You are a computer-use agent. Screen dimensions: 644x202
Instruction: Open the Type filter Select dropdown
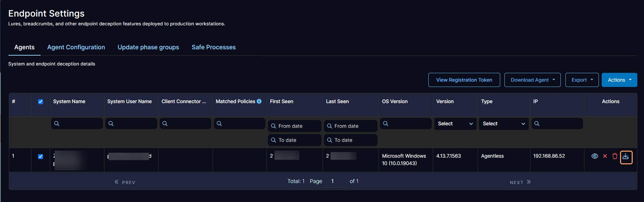503,124
